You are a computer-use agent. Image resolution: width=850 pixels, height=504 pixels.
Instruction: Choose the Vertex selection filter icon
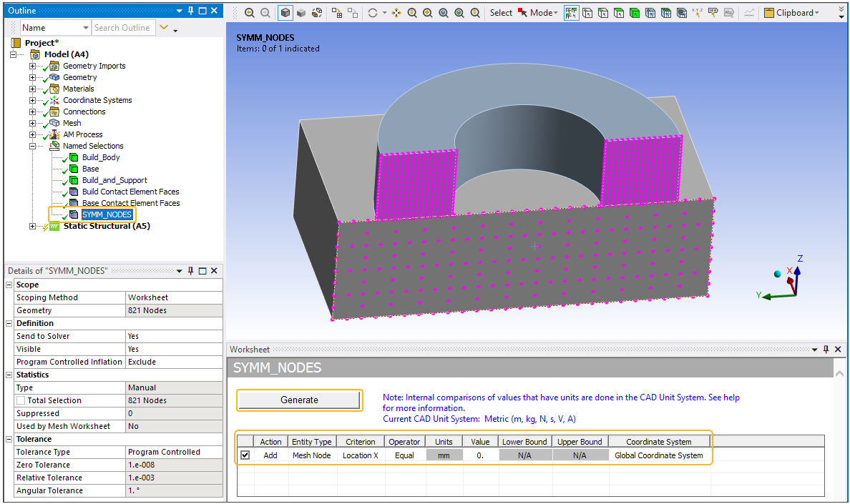coord(587,12)
